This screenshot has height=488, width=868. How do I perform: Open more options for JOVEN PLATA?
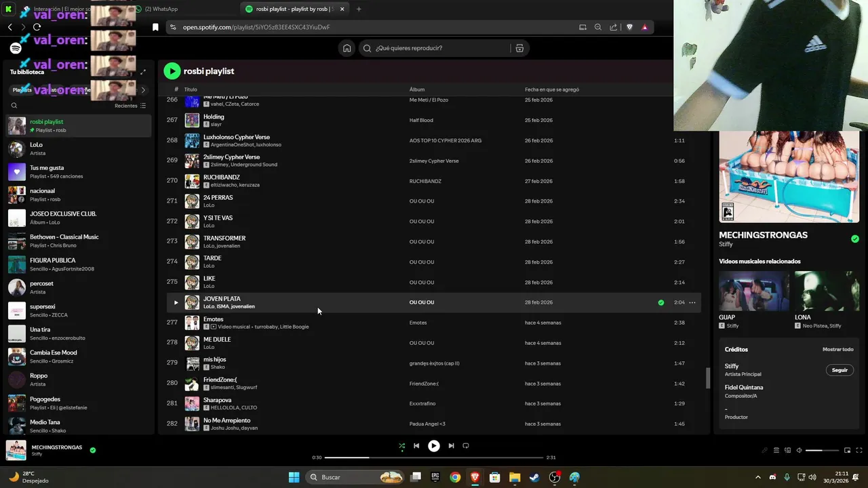point(692,302)
